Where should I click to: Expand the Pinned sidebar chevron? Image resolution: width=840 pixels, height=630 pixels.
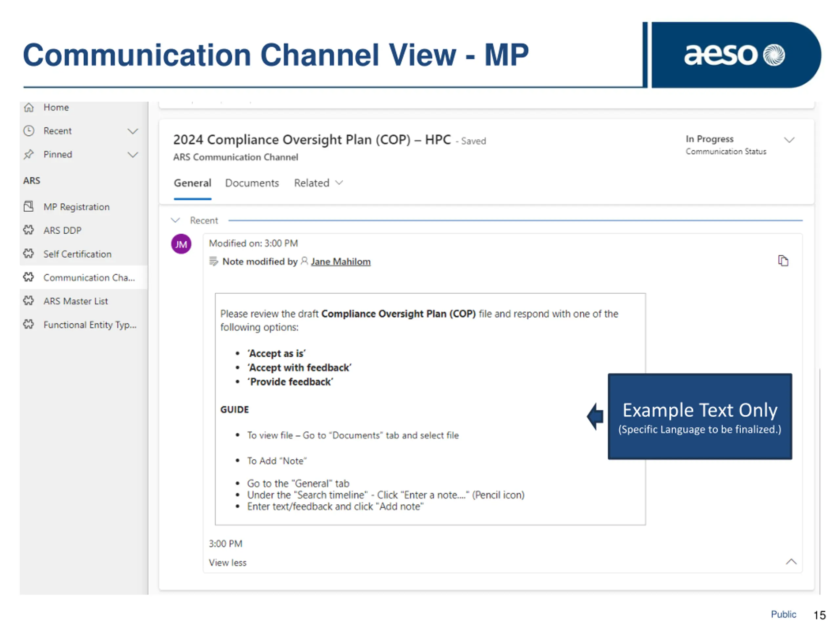click(x=133, y=155)
